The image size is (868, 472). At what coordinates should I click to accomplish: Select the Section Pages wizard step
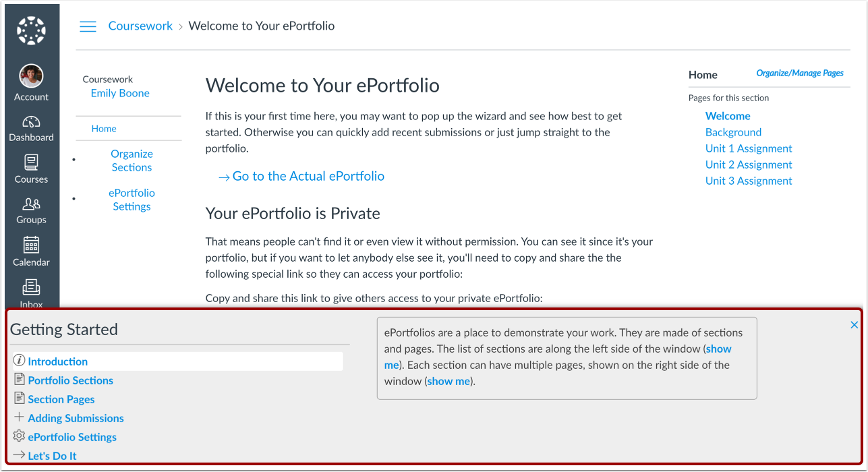tap(61, 399)
